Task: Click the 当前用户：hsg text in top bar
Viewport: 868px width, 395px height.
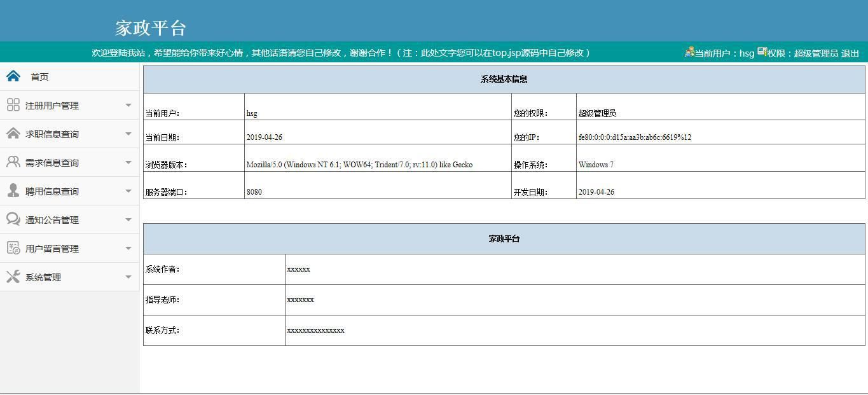Action: point(724,53)
